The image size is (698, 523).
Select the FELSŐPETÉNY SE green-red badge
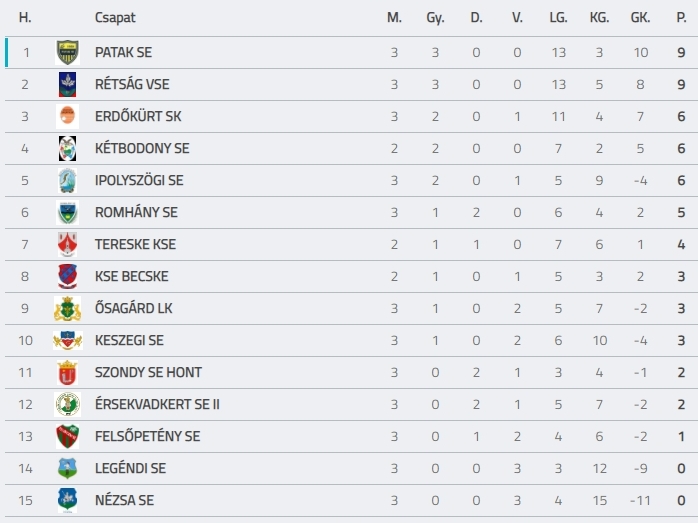click(67, 437)
